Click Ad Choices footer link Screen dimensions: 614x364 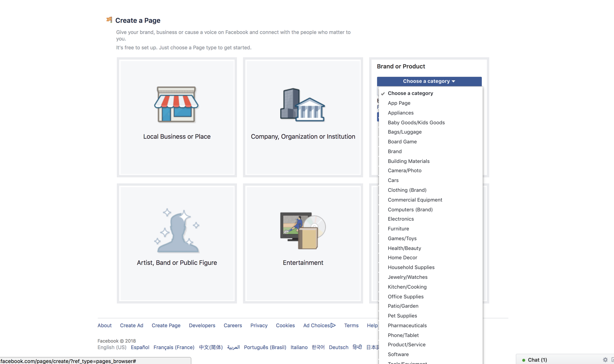(319, 325)
